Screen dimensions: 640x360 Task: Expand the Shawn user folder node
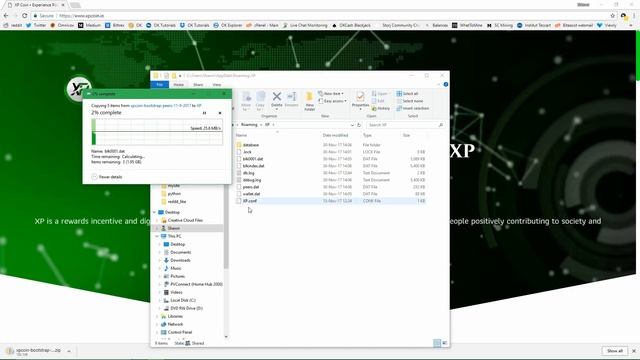pyautogui.click(x=157, y=228)
